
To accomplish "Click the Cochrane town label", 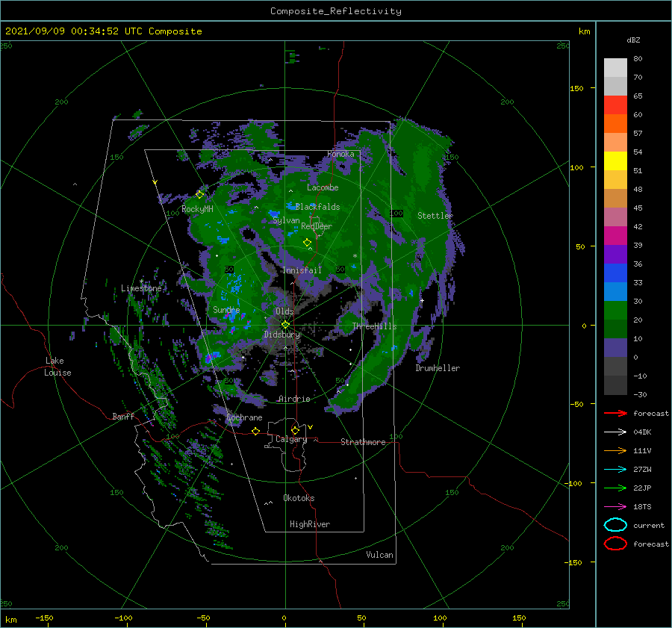I will click(x=244, y=417).
